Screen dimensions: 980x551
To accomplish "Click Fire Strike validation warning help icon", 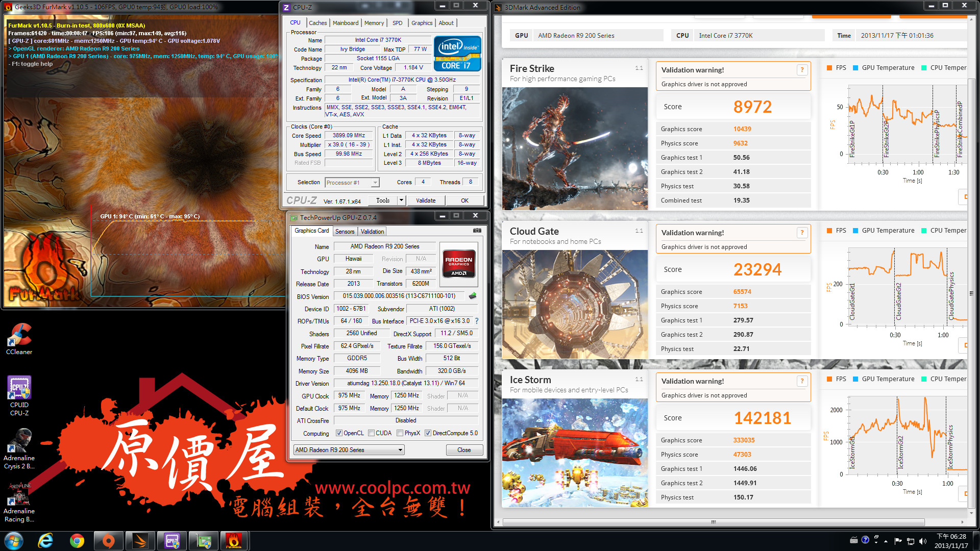I will (x=802, y=70).
